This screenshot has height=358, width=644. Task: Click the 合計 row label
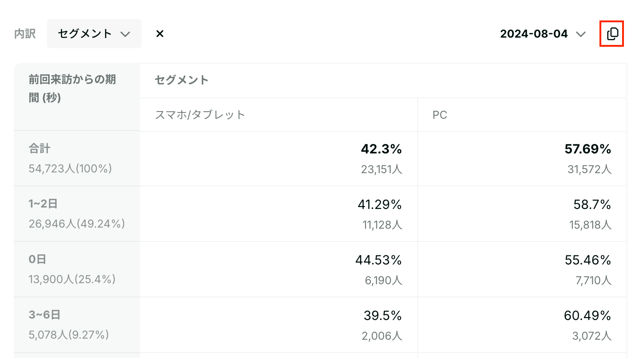(x=40, y=148)
